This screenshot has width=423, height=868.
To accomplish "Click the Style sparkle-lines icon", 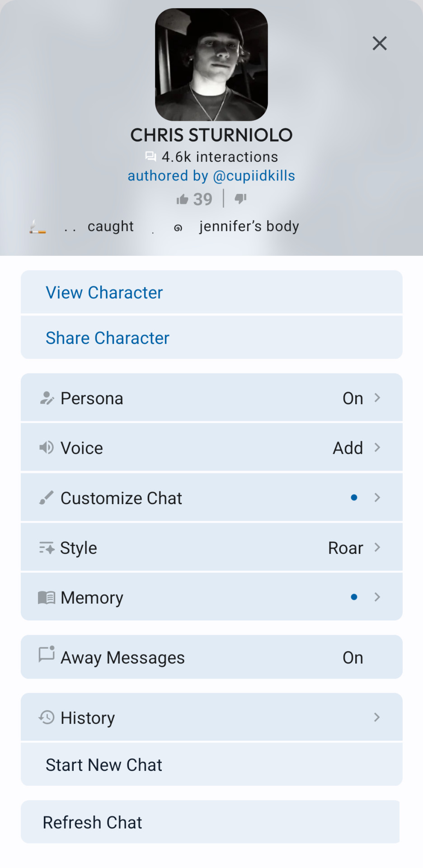I will 47,547.
